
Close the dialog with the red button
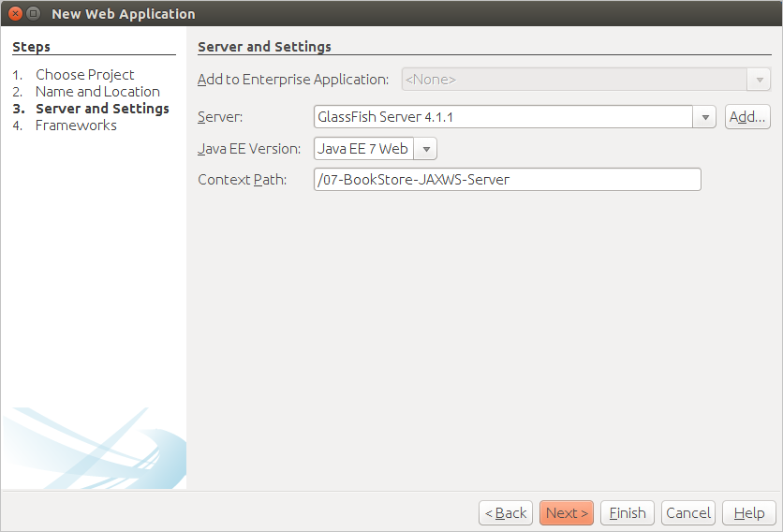click(16, 13)
